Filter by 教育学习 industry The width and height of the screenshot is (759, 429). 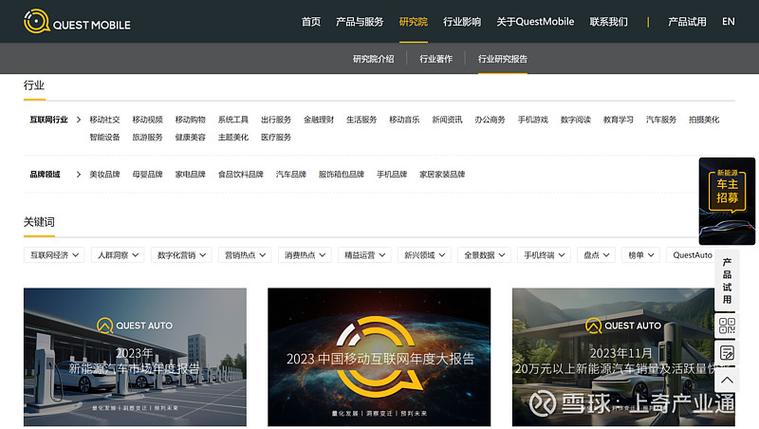[x=618, y=120]
